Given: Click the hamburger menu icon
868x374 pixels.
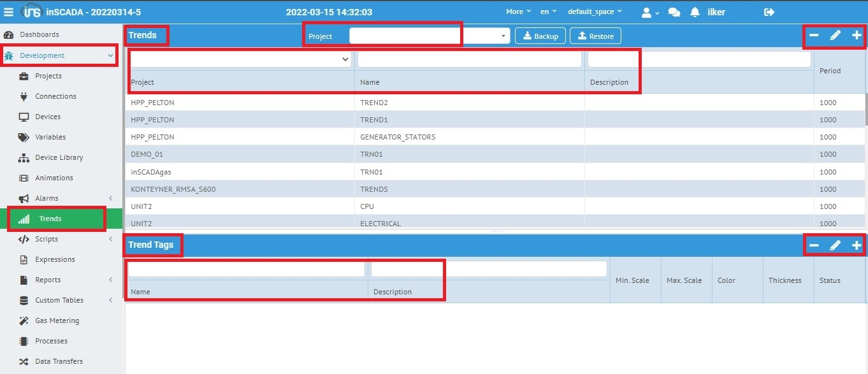Looking at the screenshot, I should click(9, 12).
